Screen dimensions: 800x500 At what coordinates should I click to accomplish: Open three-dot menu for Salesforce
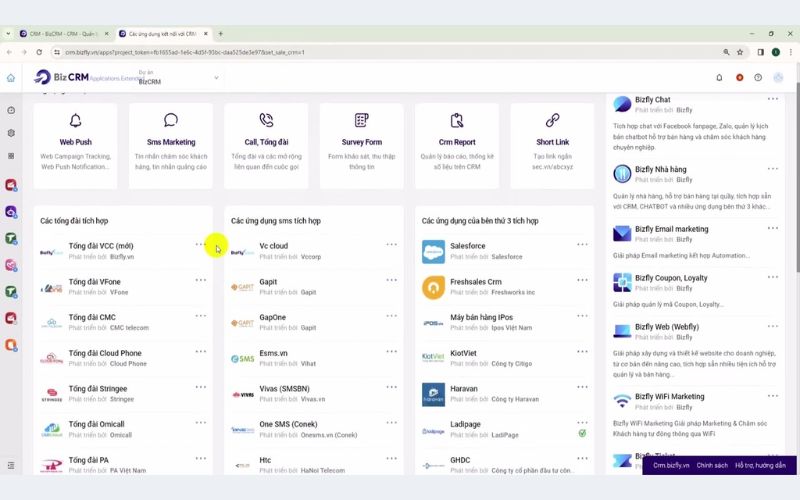click(582, 244)
